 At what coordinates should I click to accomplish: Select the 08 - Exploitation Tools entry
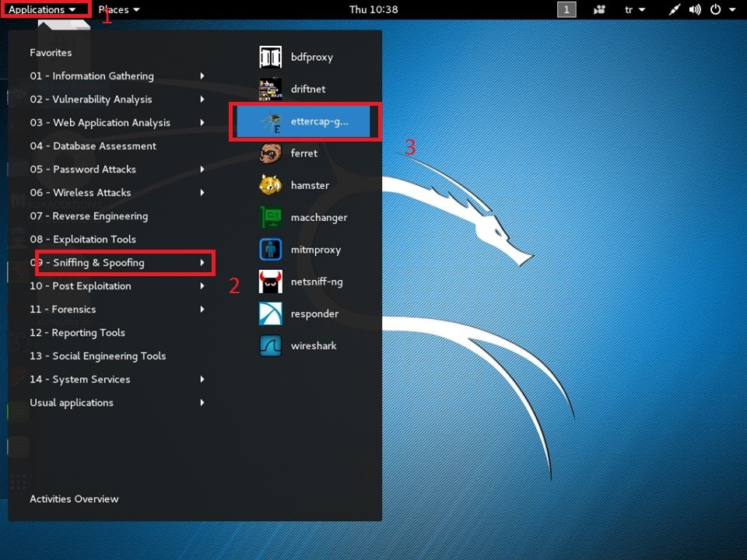(x=117, y=239)
